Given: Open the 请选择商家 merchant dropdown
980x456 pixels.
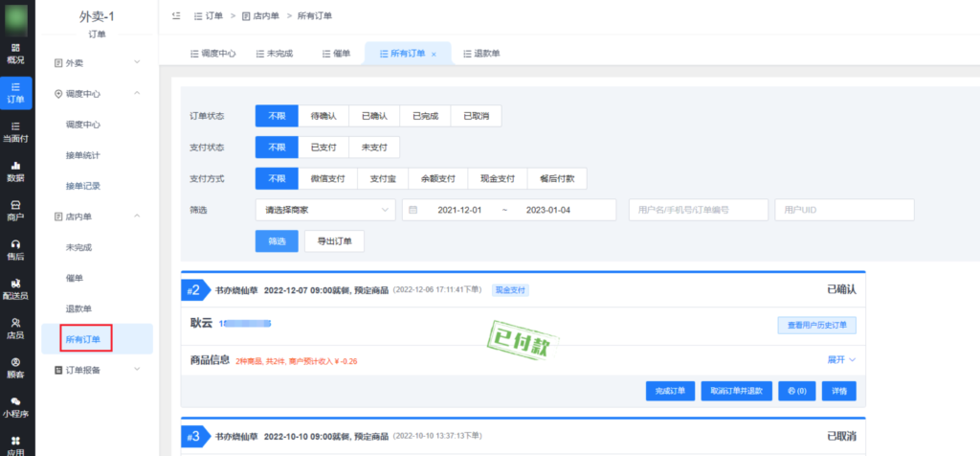Looking at the screenshot, I should (324, 210).
